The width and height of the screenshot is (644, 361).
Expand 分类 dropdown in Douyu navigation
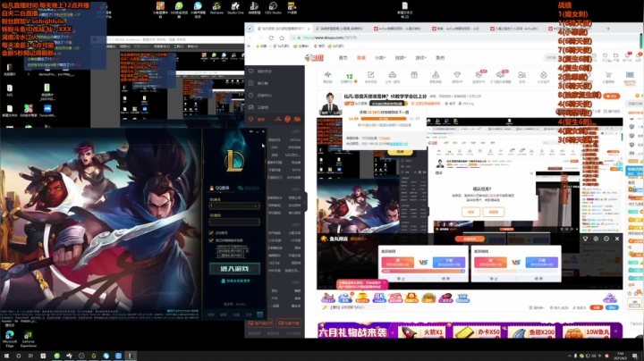point(380,58)
